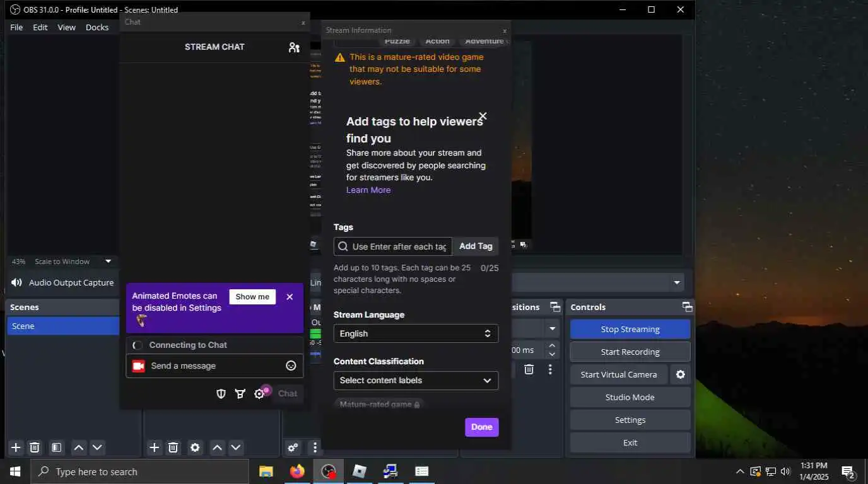Open the chat community users list icon

294,47
